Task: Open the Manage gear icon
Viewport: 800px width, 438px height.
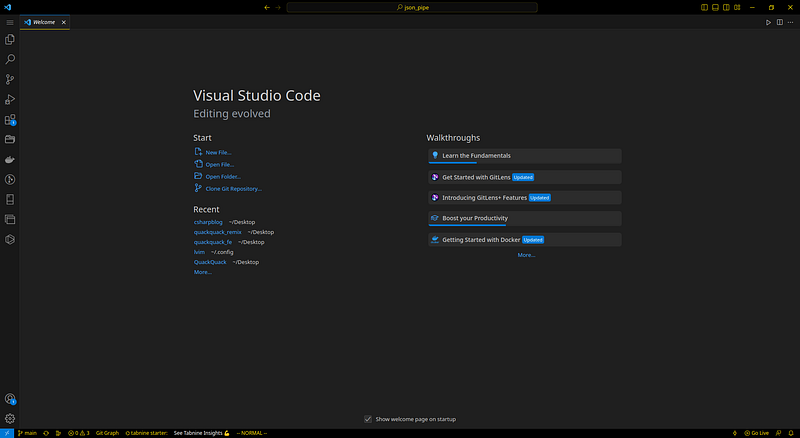Action: (10, 419)
